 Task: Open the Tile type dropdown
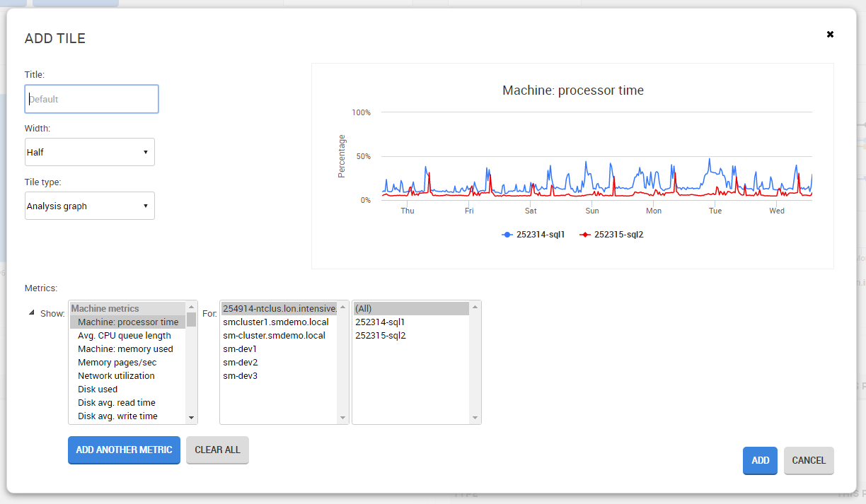pyautogui.click(x=90, y=206)
